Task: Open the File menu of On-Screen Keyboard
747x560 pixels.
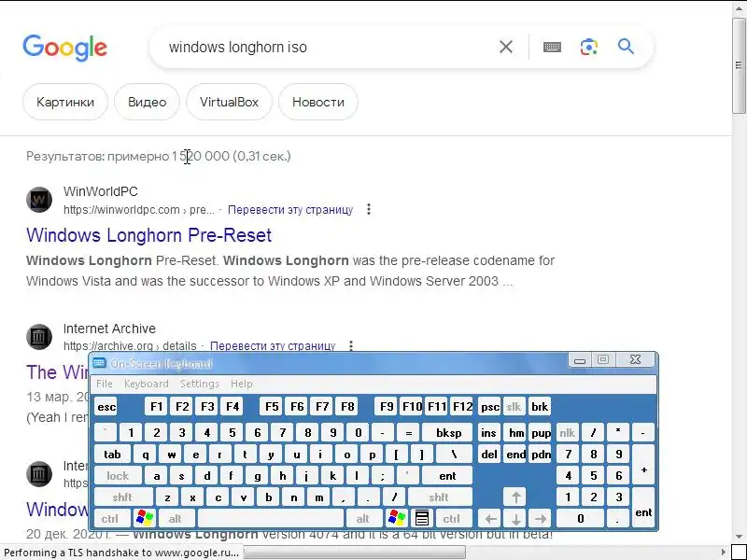Action: click(x=105, y=384)
